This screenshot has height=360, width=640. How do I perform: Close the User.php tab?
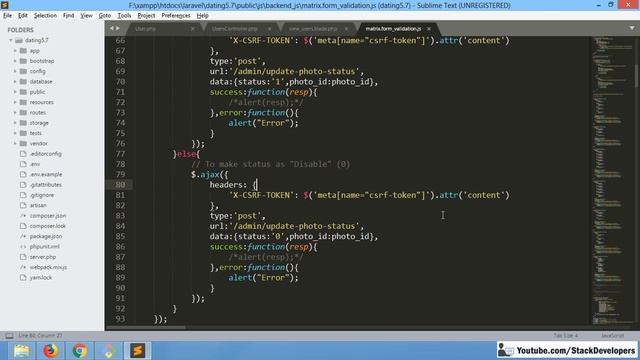pyautogui.click(x=193, y=29)
